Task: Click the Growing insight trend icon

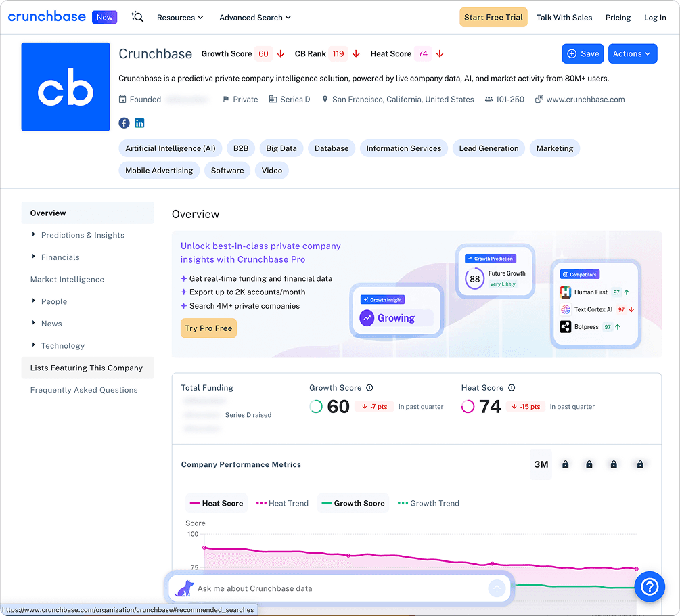Action: click(367, 318)
